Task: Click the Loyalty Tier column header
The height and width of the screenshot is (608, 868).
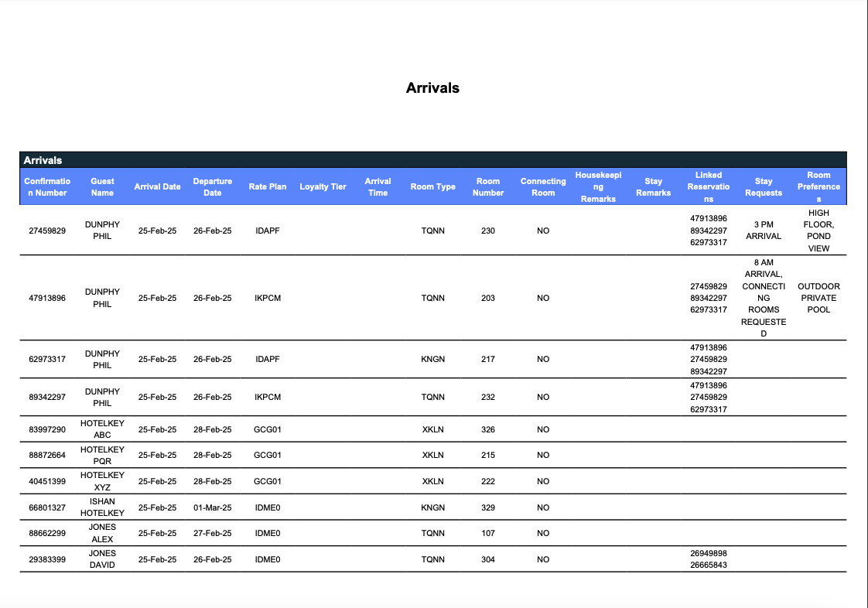Action: point(323,186)
